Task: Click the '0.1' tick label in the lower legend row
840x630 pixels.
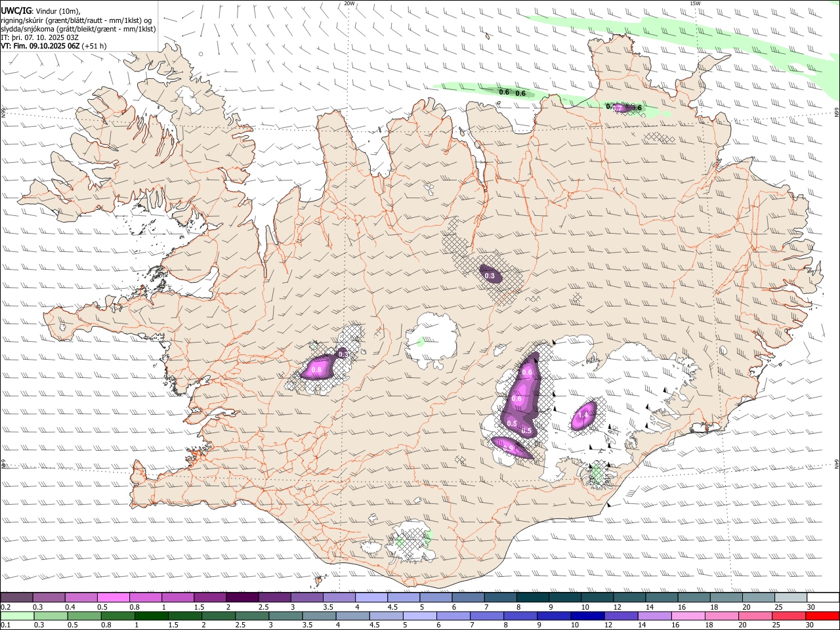Action: [6, 625]
